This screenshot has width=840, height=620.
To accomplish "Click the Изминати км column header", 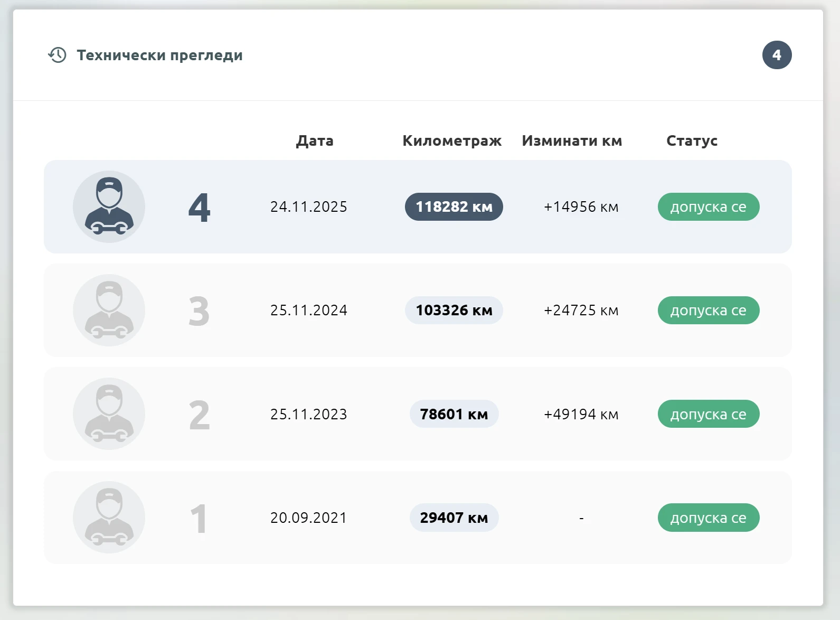I will point(572,140).
